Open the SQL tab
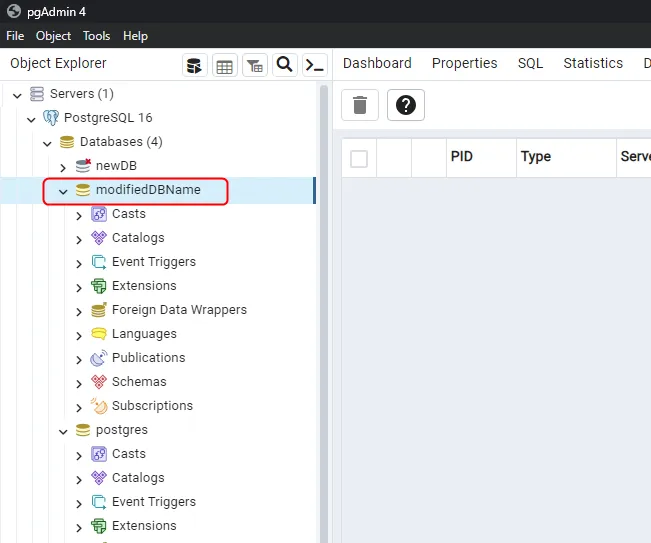Image resolution: width=651 pixels, height=543 pixels. point(530,63)
